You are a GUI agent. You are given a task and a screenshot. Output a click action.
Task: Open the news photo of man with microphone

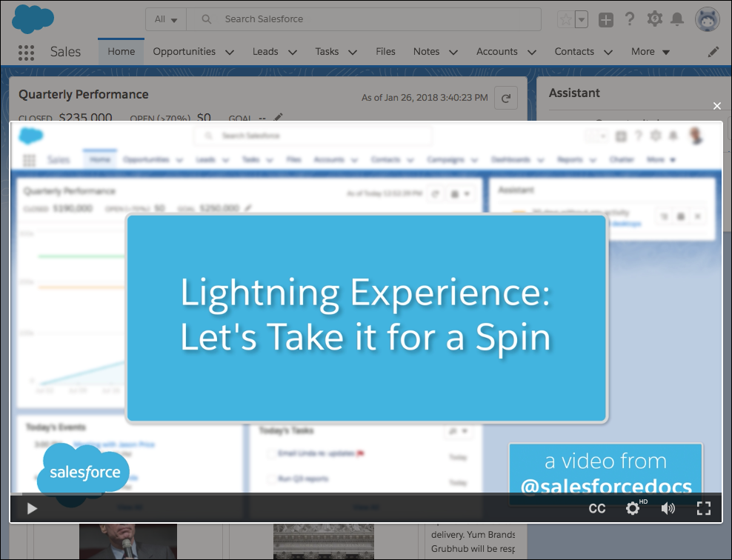[128, 541]
